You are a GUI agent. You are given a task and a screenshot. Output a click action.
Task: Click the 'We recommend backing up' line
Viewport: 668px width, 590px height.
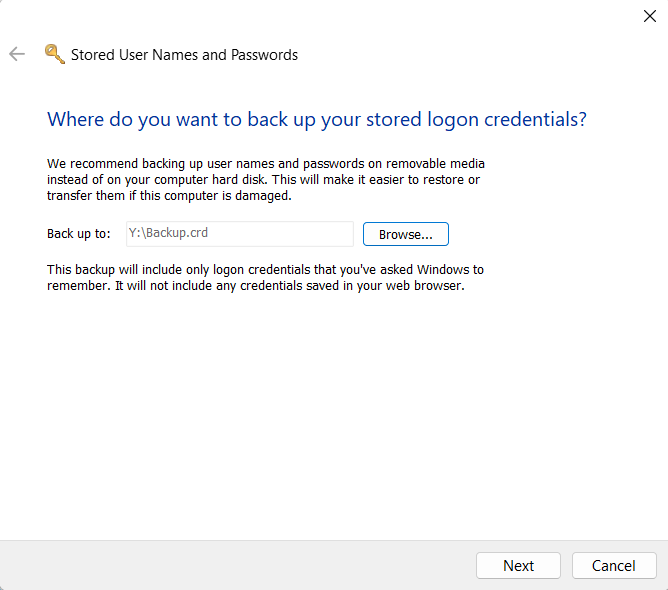pyautogui.click(x=266, y=164)
